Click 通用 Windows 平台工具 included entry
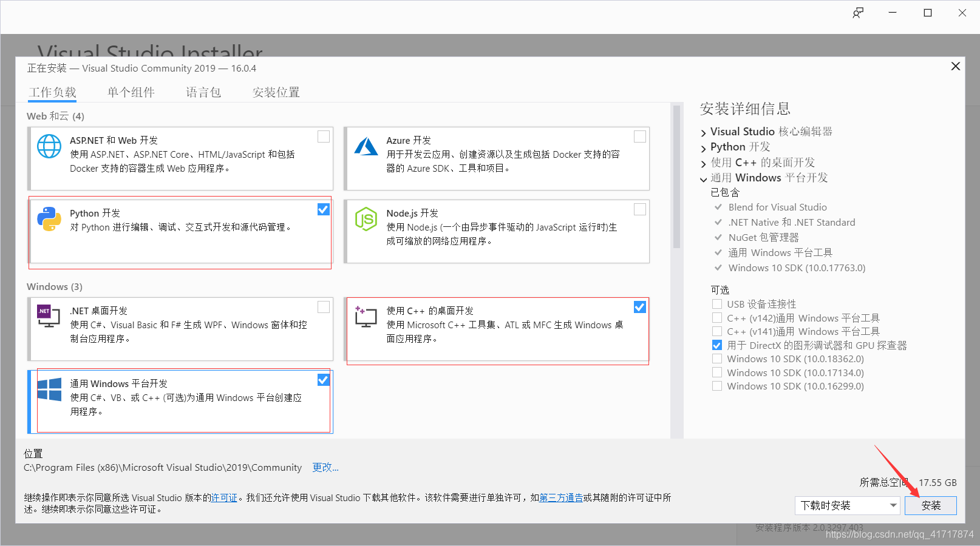Image resolution: width=980 pixels, height=546 pixels. [x=780, y=252]
